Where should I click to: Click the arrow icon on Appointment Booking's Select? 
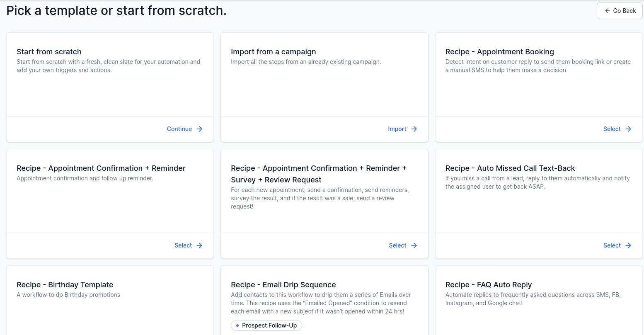pyautogui.click(x=629, y=129)
